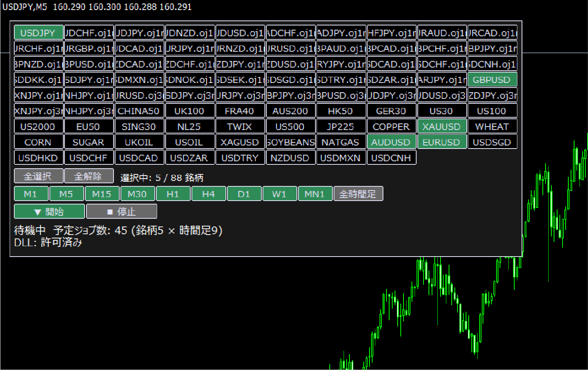Select the CHINA50 symbol

pos(139,111)
